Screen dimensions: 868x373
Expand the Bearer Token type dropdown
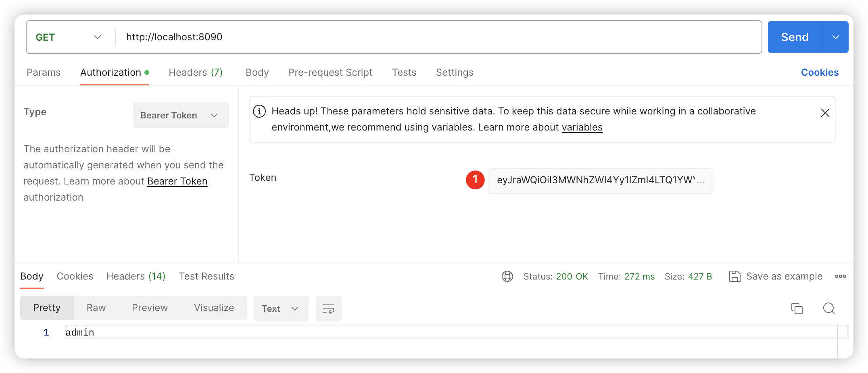tap(180, 115)
